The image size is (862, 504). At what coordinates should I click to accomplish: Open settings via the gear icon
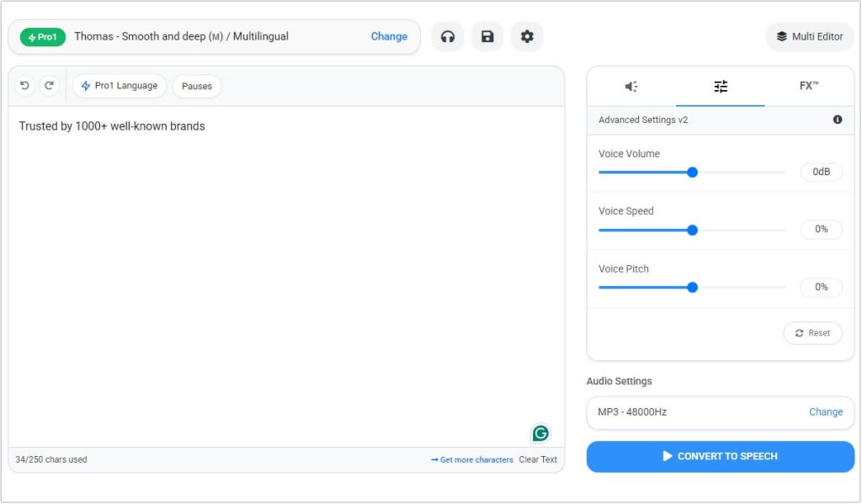527,36
